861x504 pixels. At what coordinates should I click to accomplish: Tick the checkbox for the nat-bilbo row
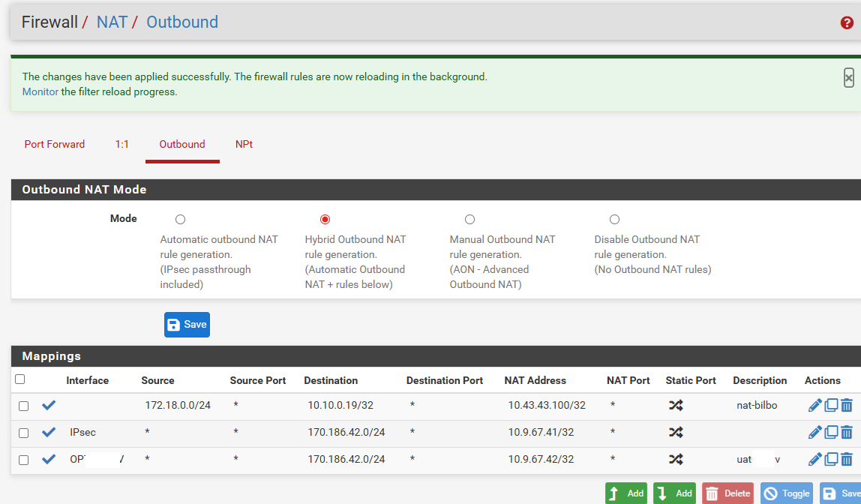point(23,406)
